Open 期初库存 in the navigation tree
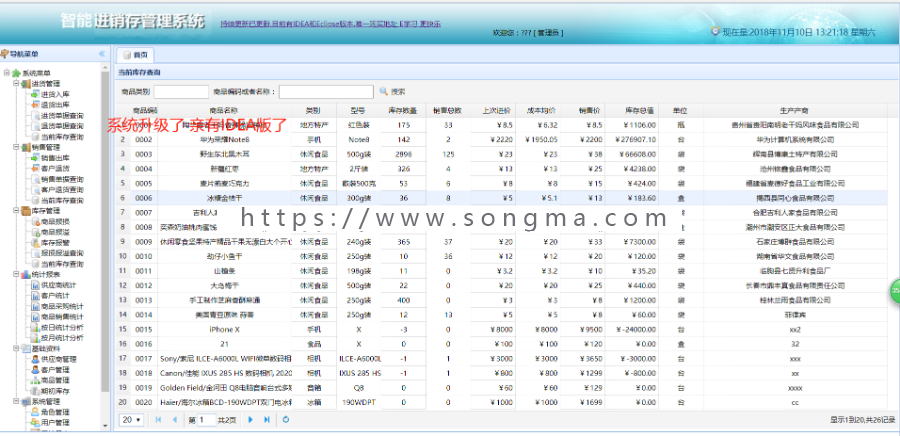The height and width of the screenshot is (436, 900). (56, 391)
